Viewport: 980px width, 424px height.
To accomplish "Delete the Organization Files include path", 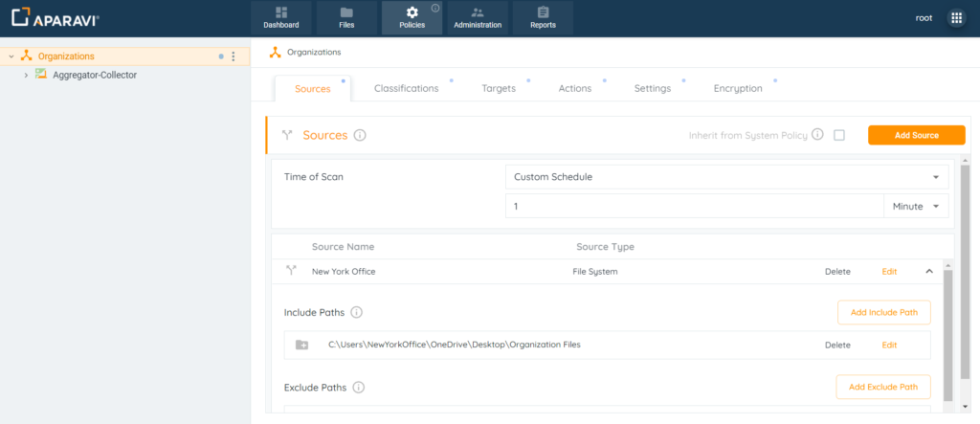I will (837, 346).
